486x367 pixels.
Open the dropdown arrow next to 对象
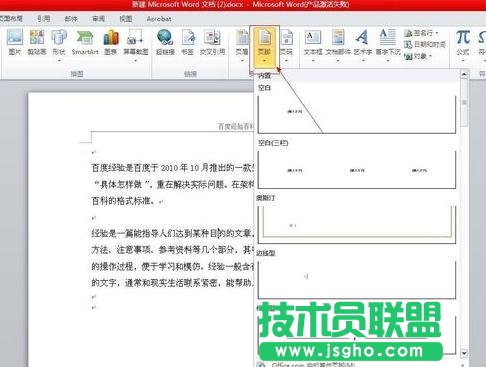pos(430,56)
